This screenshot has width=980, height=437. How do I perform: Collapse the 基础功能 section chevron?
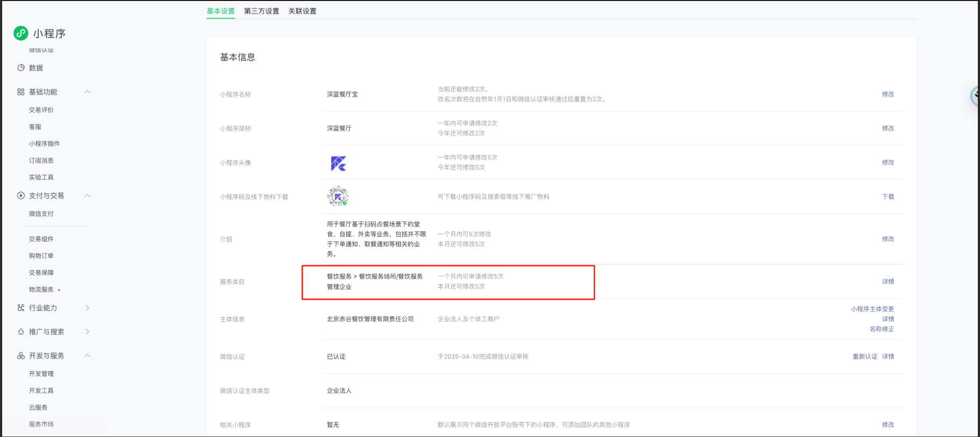click(88, 92)
